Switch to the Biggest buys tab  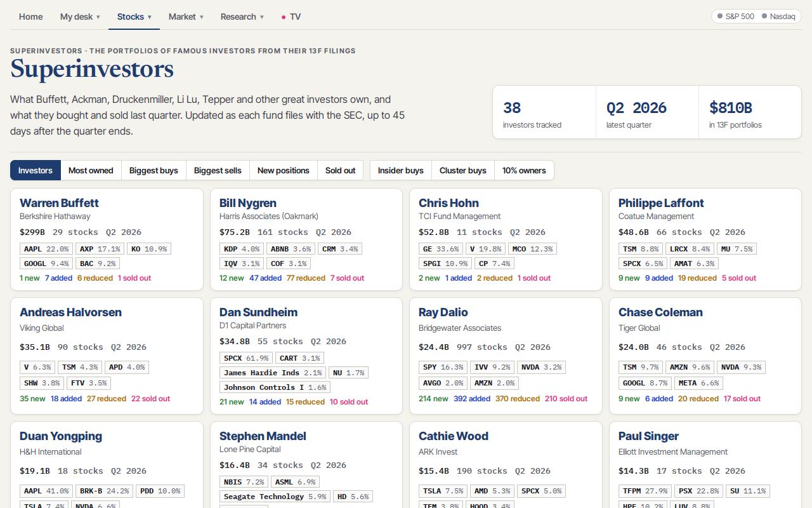pos(154,170)
